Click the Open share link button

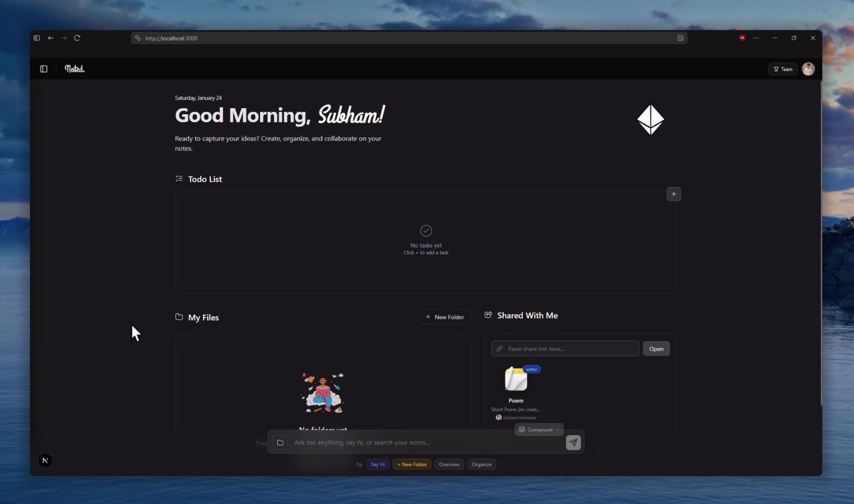point(656,349)
